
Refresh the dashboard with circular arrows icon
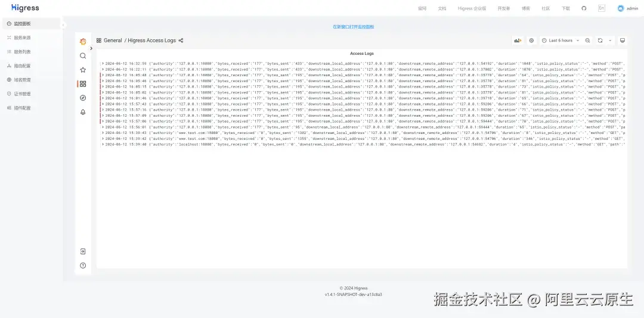point(600,40)
